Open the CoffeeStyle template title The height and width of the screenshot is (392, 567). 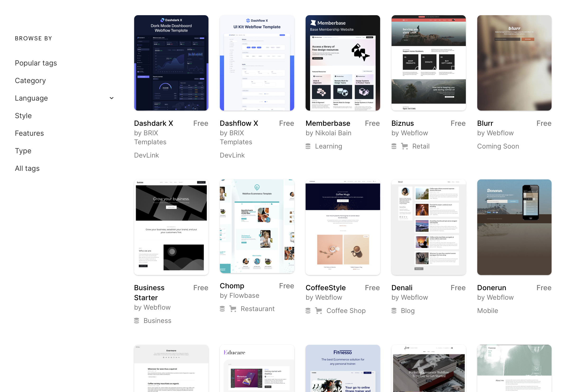tap(326, 288)
